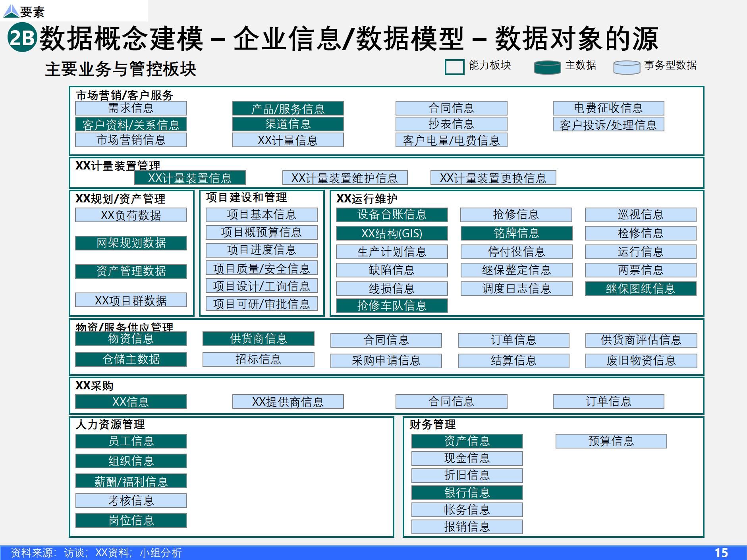Click the blue triangle logo beside 要素
This screenshot has width=747, height=560.
tap(11, 11)
